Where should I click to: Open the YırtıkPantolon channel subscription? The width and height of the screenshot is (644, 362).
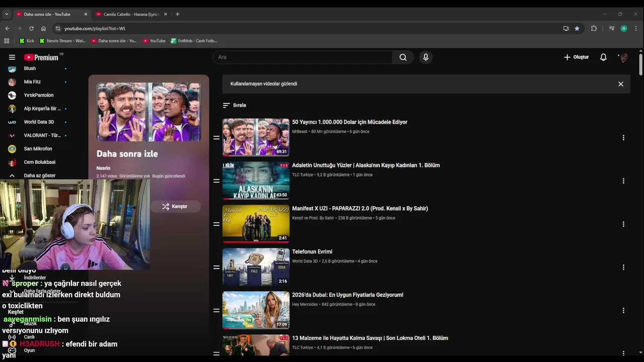[x=38, y=95]
